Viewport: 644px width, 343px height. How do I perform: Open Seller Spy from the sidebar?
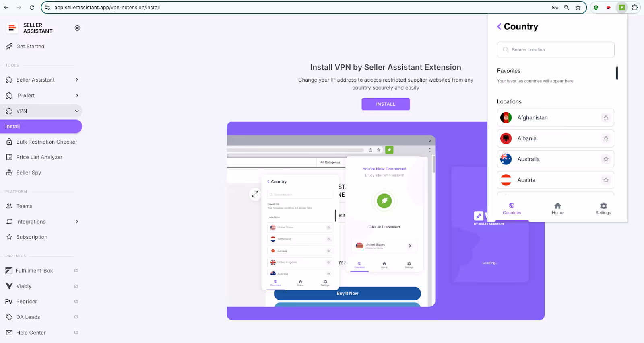tap(29, 173)
